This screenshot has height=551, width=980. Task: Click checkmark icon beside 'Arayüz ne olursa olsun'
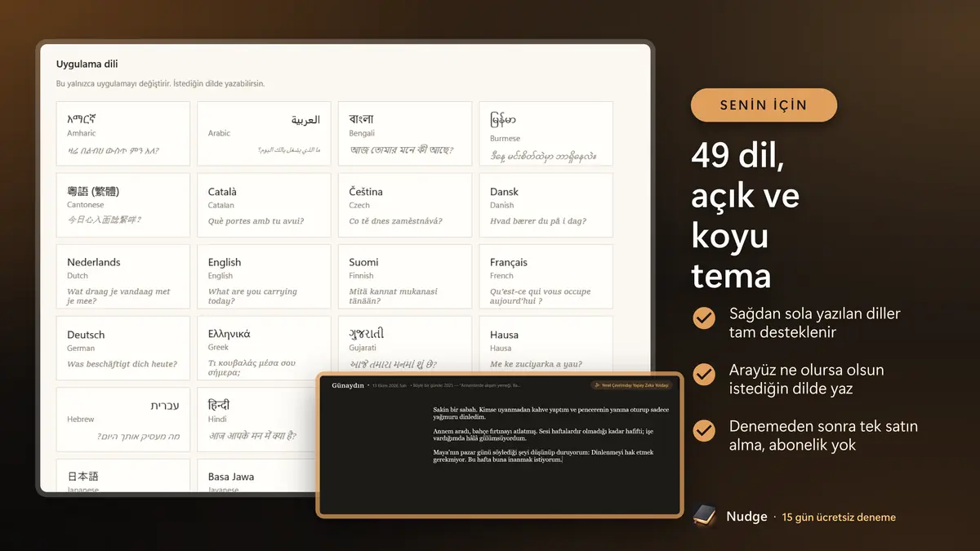tap(703, 374)
